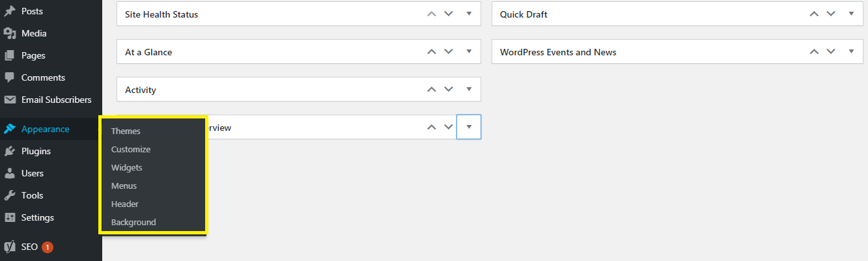Move Site Health Status widget up

tap(431, 14)
